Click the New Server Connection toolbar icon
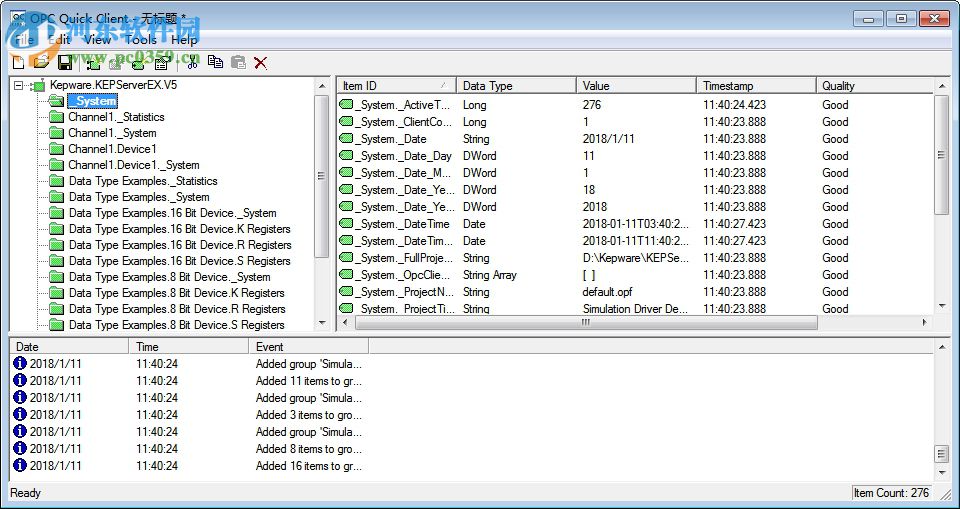The image size is (960, 509). [94, 62]
